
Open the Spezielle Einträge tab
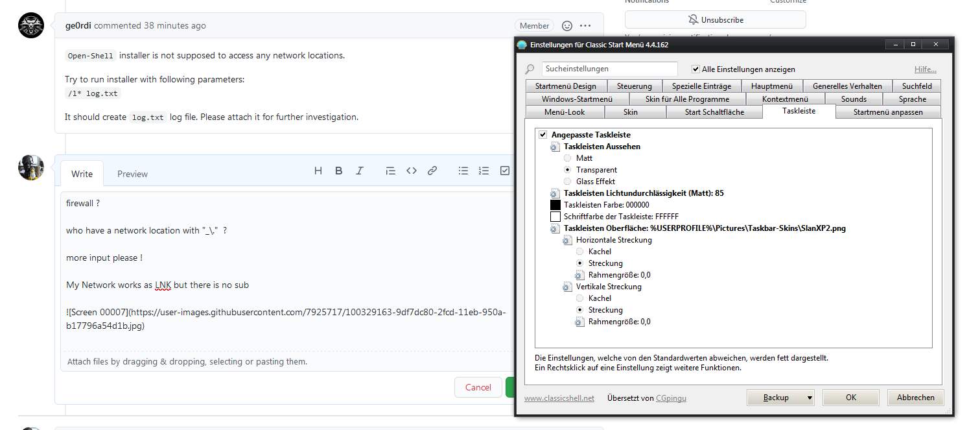pyautogui.click(x=701, y=86)
